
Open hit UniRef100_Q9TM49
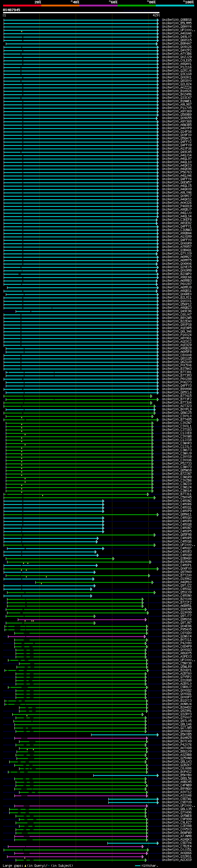(x=177, y=572)
